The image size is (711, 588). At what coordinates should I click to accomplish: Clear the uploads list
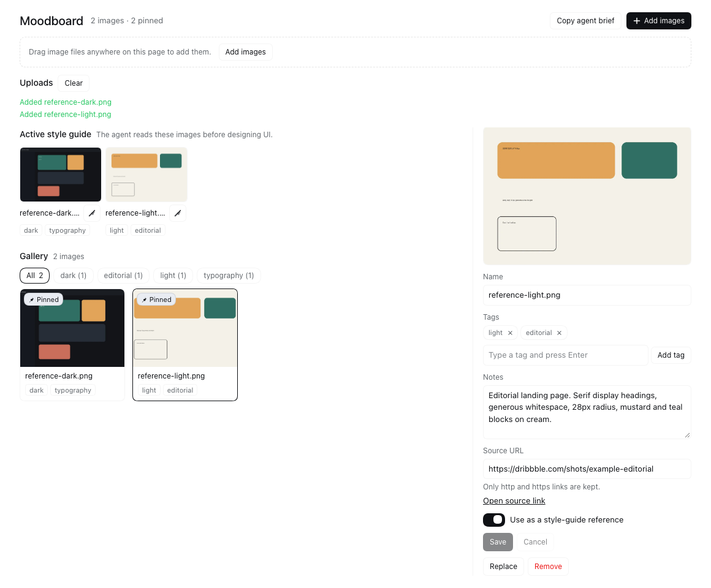click(x=74, y=83)
